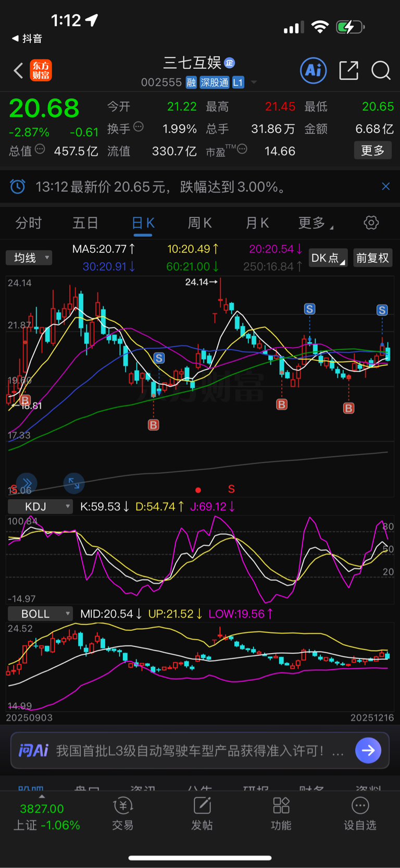Tap the stock name 三七互娱
The image size is (400, 868).
[192, 63]
